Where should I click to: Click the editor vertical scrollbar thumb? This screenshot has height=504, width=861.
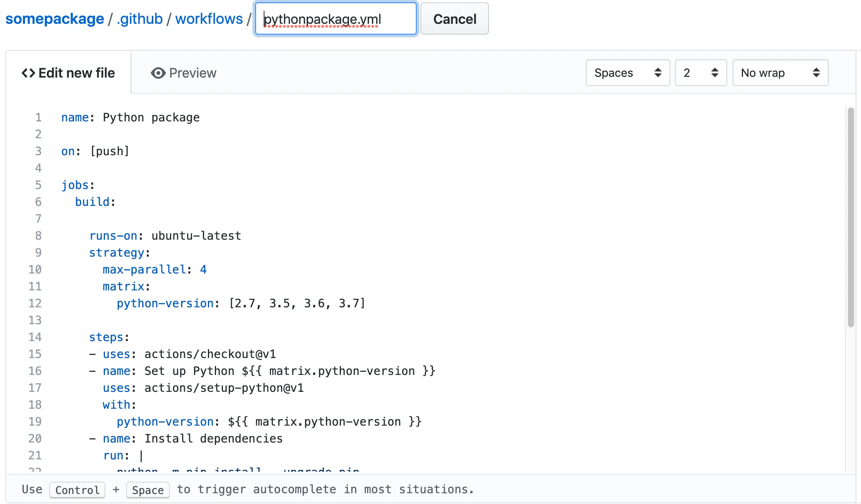tap(851, 217)
